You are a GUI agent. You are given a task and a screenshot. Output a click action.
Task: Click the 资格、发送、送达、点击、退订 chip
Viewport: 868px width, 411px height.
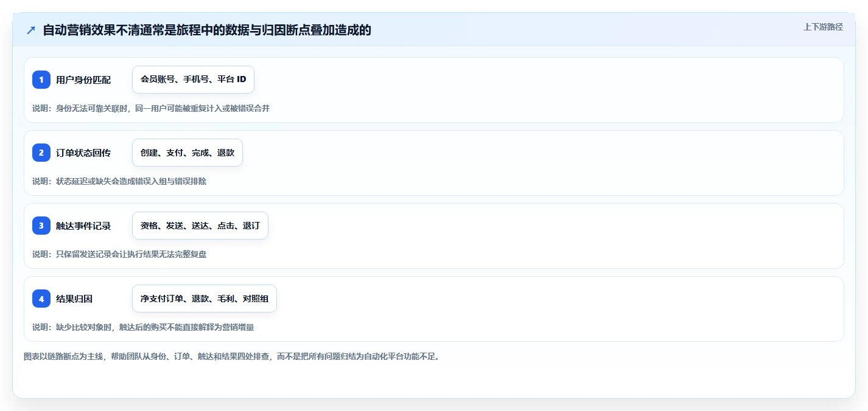[x=200, y=226]
